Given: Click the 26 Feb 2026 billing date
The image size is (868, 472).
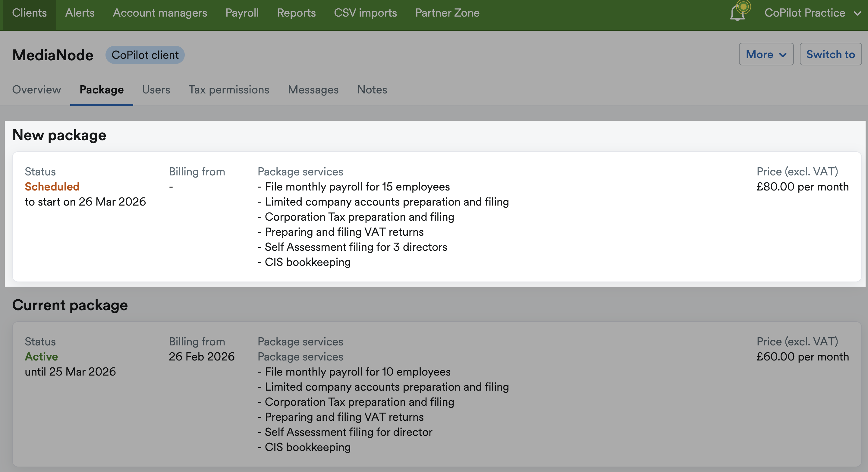Looking at the screenshot, I should coord(202,357).
